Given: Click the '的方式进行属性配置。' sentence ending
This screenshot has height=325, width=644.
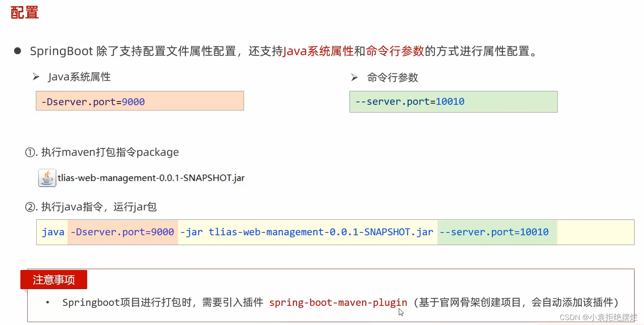Looking at the screenshot, I should coord(481,51).
